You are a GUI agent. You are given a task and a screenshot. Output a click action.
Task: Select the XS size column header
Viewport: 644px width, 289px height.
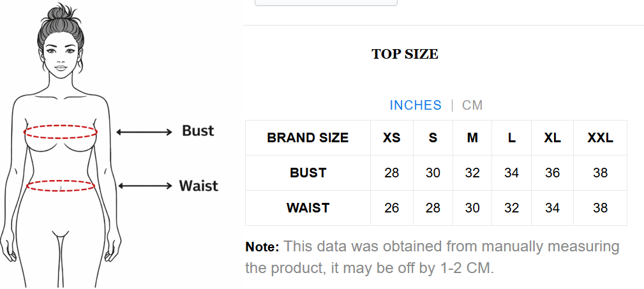point(391,138)
